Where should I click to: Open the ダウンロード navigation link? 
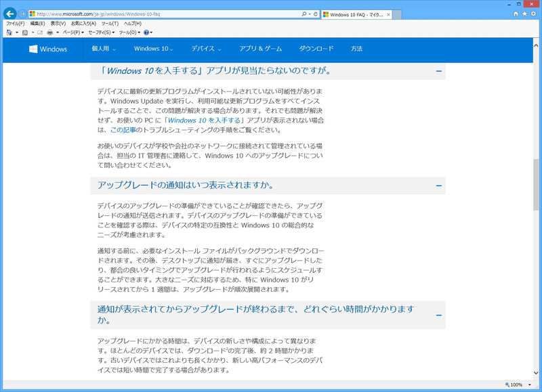tap(316, 49)
